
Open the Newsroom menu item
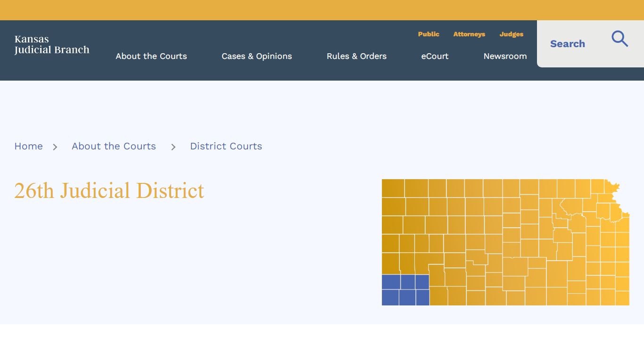coord(505,56)
